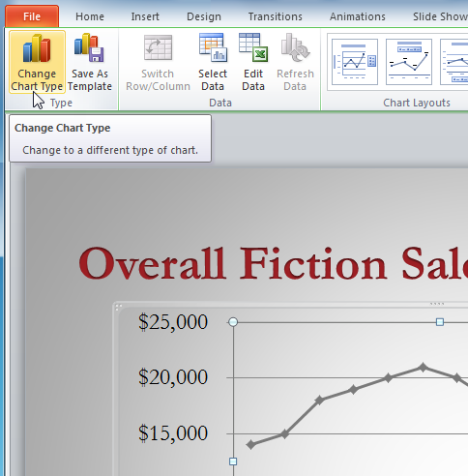Switch to the Transitions tab
The height and width of the screenshot is (476, 468).
pos(276,16)
